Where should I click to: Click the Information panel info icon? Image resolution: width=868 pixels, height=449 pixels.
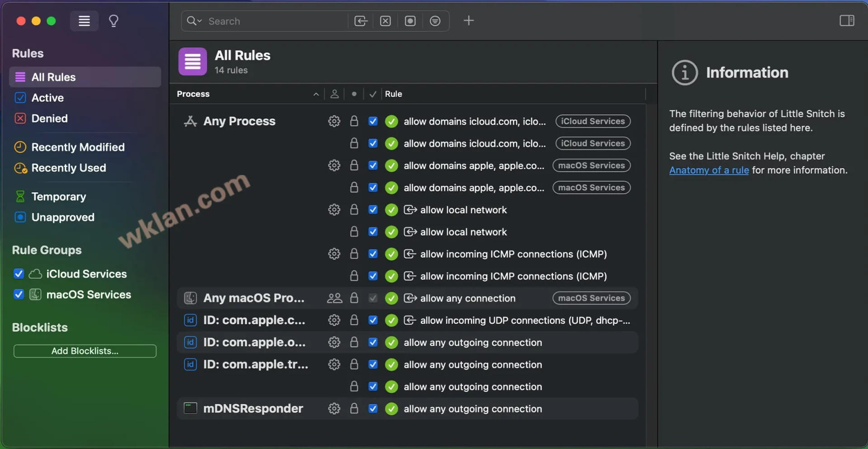(x=684, y=72)
